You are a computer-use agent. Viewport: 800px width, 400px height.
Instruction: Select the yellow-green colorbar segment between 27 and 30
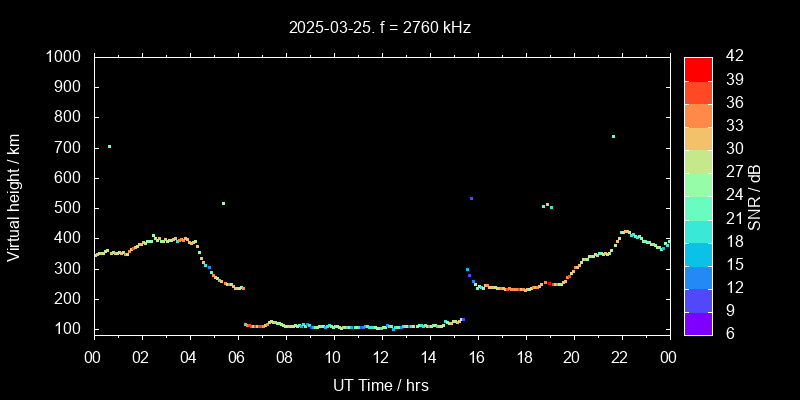pyautogui.click(x=698, y=161)
